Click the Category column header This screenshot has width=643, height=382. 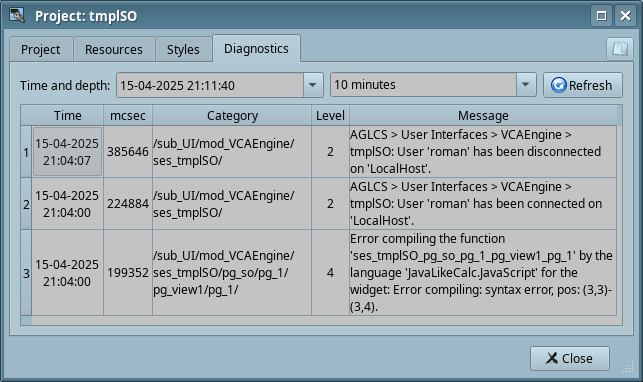232,116
